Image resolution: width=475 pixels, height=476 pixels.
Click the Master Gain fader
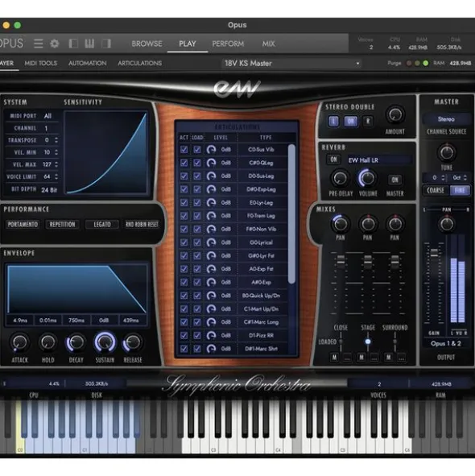tap(434, 253)
